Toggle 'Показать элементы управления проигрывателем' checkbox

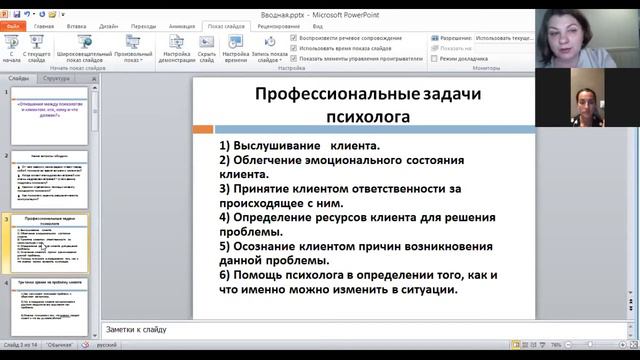click(x=293, y=58)
